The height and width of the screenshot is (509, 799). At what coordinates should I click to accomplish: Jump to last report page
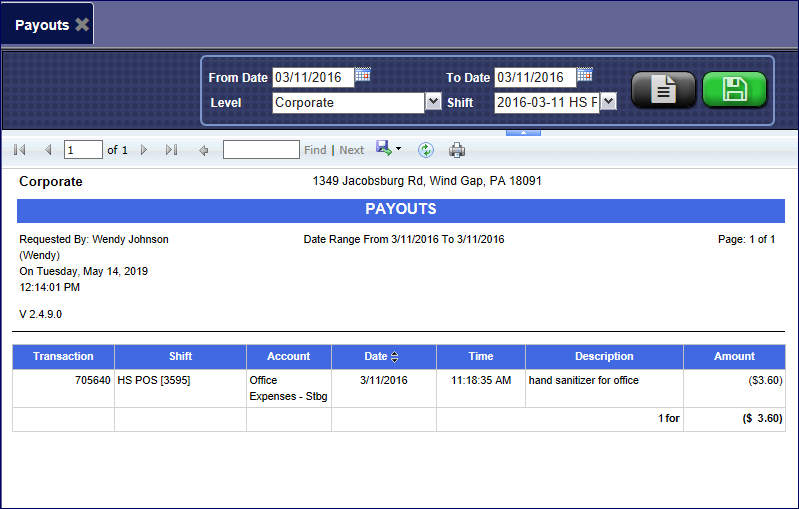click(x=171, y=150)
